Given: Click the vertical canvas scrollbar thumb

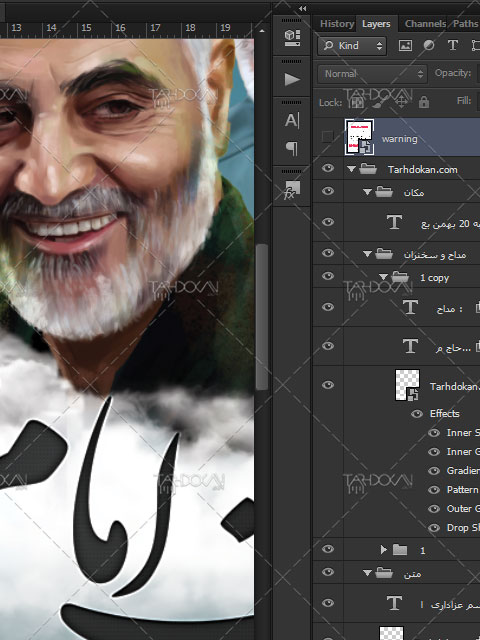Looking at the screenshot, I should click(x=262, y=317).
